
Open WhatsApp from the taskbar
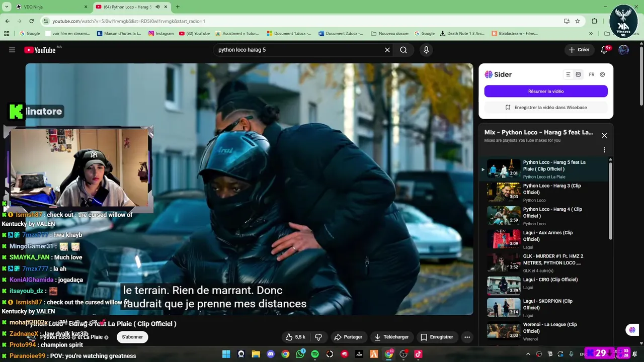[x=300, y=354]
